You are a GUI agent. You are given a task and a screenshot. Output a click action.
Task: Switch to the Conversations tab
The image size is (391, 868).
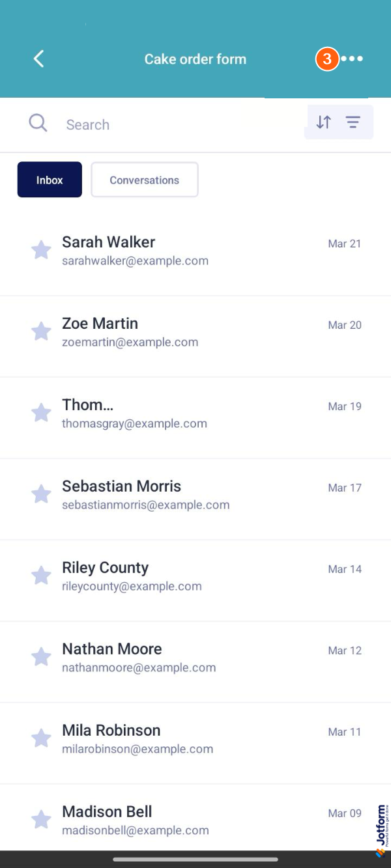point(144,180)
